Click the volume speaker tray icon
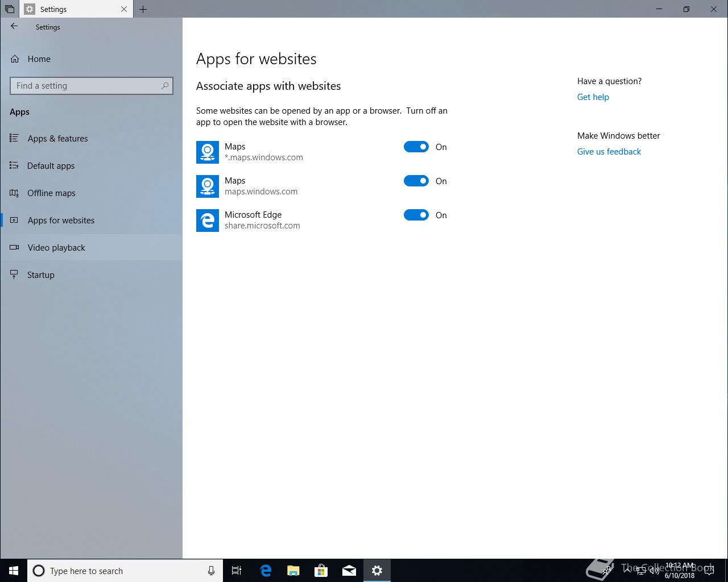Viewport: 728px width, 582px height. click(655, 571)
